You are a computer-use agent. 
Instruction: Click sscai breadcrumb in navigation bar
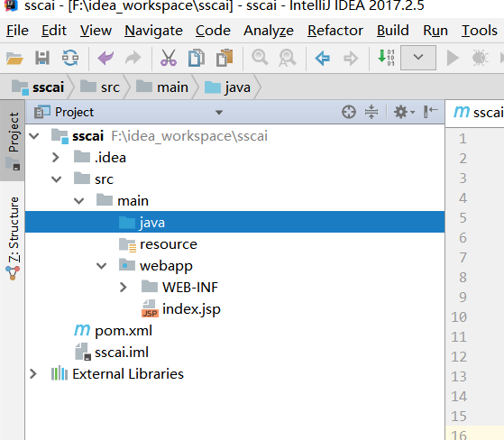[x=38, y=87]
